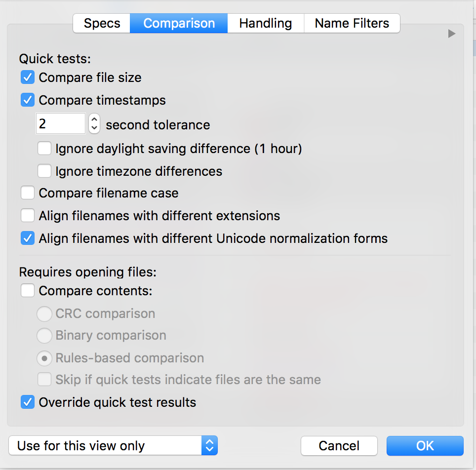This screenshot has width=476, height=470.
Task: Check Compare filename case
Action: tap(28, 193)
